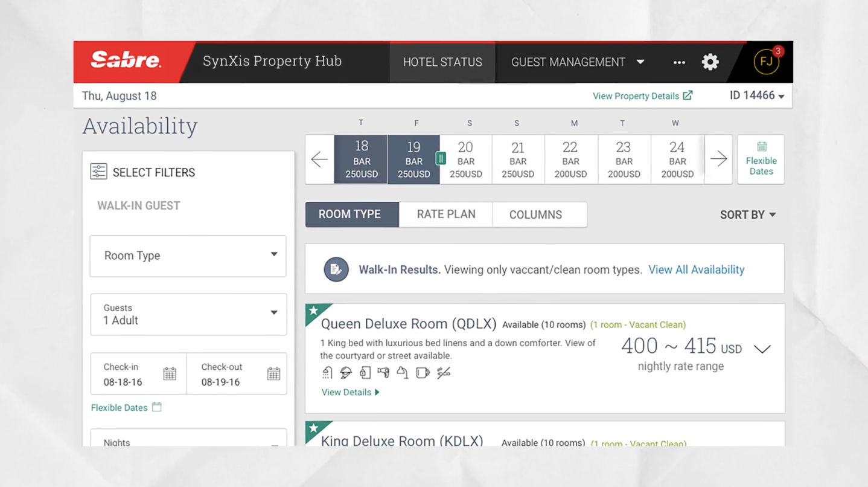Open the FJ user avatar

(x=766, y=62)
